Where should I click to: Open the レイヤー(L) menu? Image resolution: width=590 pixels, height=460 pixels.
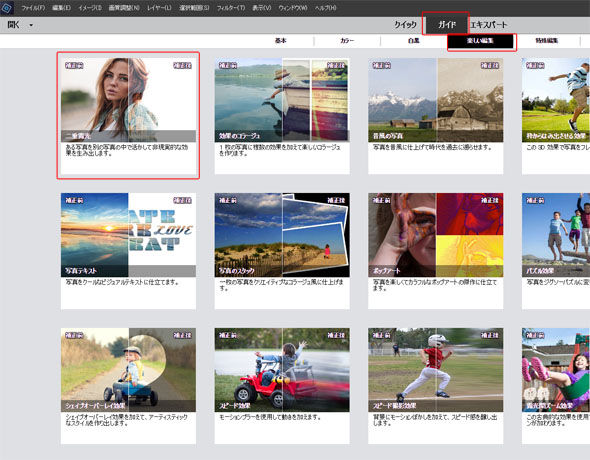[159, 8]
